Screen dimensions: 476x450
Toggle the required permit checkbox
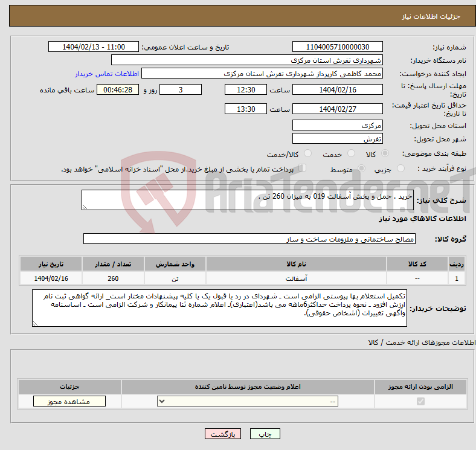[x=420, y=402]
